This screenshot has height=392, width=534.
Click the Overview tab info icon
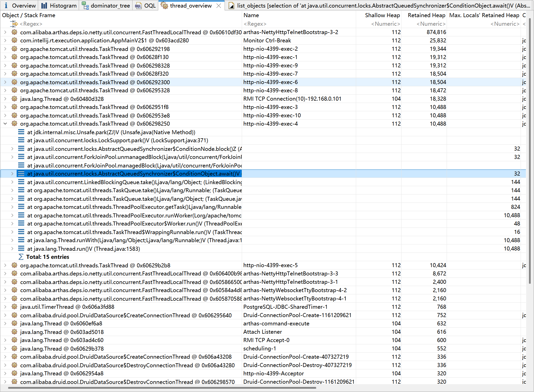coord(6,6)
